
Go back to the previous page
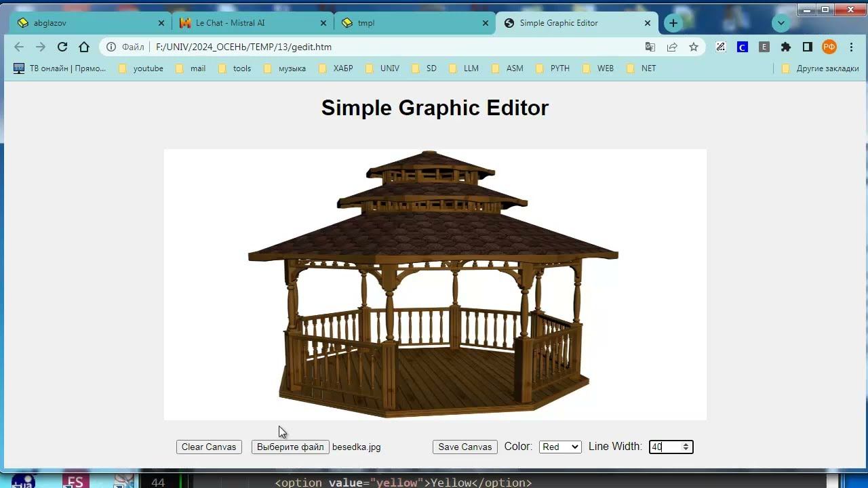(x=19, y=47)
